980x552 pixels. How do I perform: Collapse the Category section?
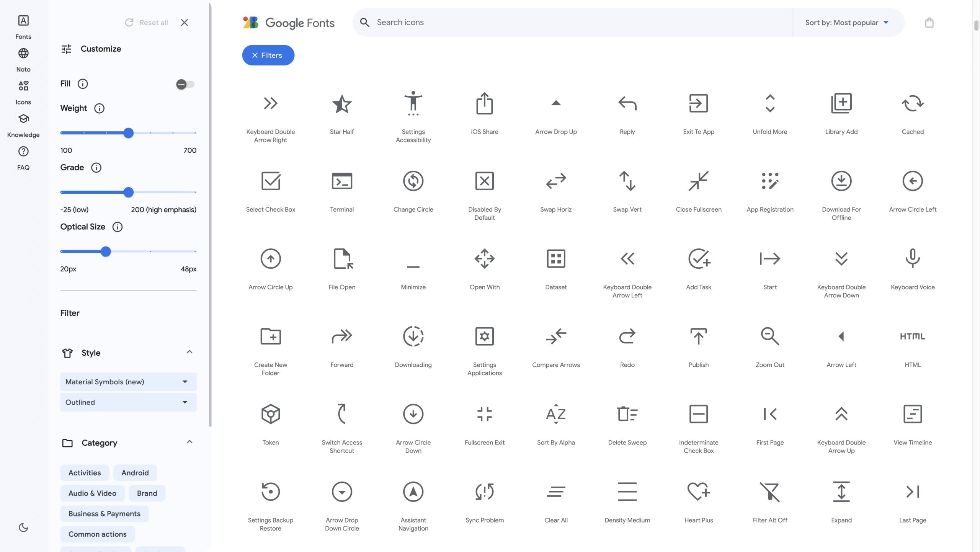tap(189, 442)
